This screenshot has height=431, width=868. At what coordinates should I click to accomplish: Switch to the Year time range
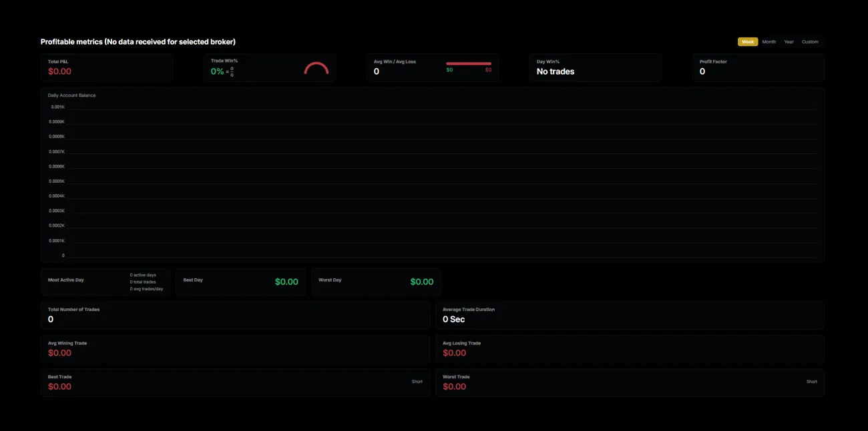coord(789,41)
